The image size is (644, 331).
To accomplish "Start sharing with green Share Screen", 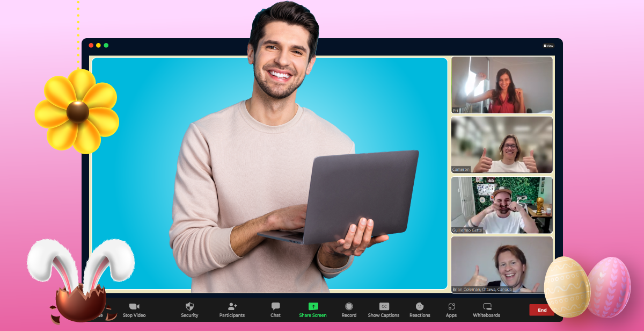I will pyautogui.click(x=313, y=310).
